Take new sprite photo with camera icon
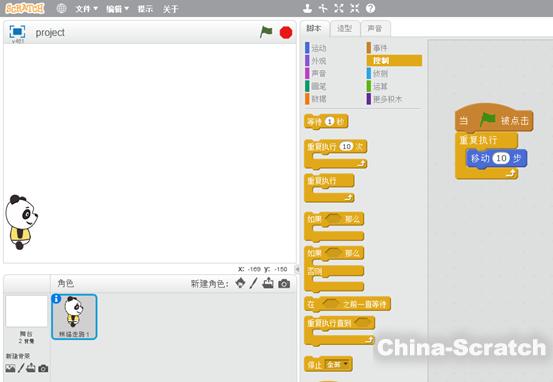This screenshot has height=382, width=553. [284, 283]
